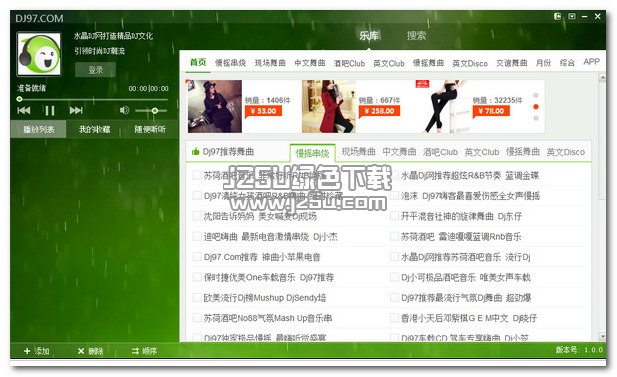
Task: Adjust the volume slider
Action: [151, 111]
